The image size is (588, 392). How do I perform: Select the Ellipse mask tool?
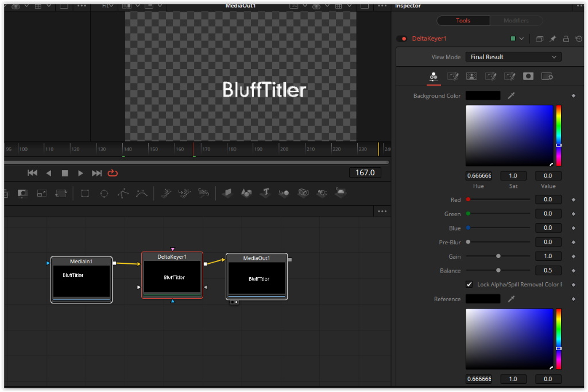[x=104, y=194]
